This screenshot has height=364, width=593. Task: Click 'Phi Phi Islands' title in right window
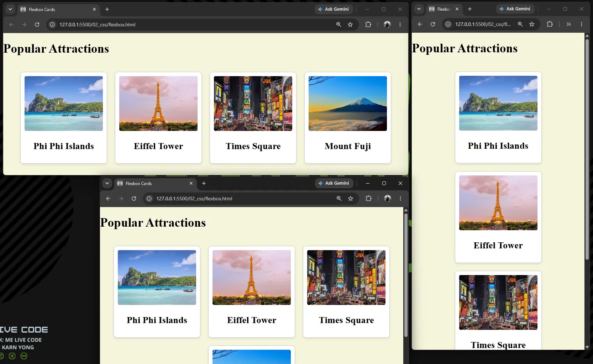[x=498, y=146]
